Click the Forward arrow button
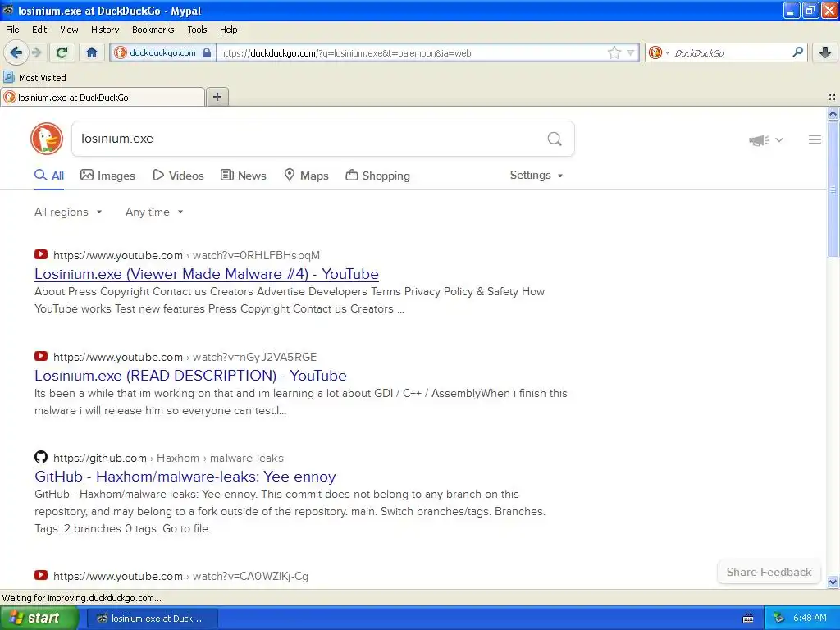840x630 pixels. click(x=36, y=52)
